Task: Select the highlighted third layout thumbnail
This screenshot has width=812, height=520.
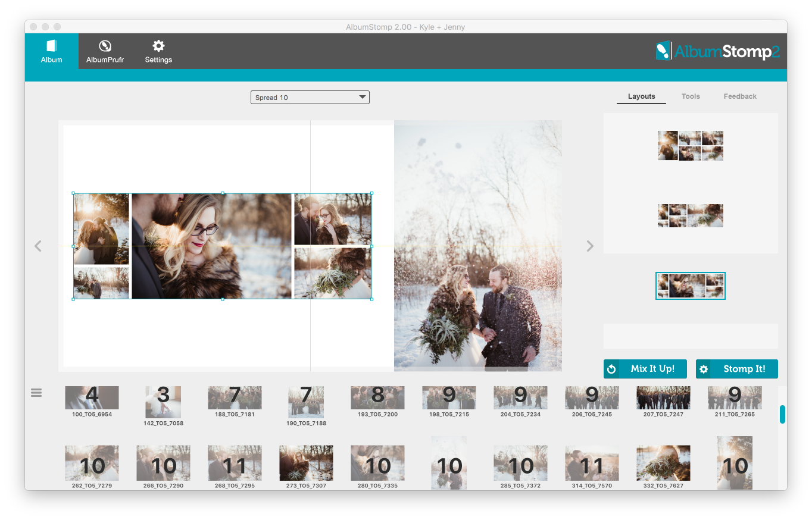Action: click(x=691, y=286)
